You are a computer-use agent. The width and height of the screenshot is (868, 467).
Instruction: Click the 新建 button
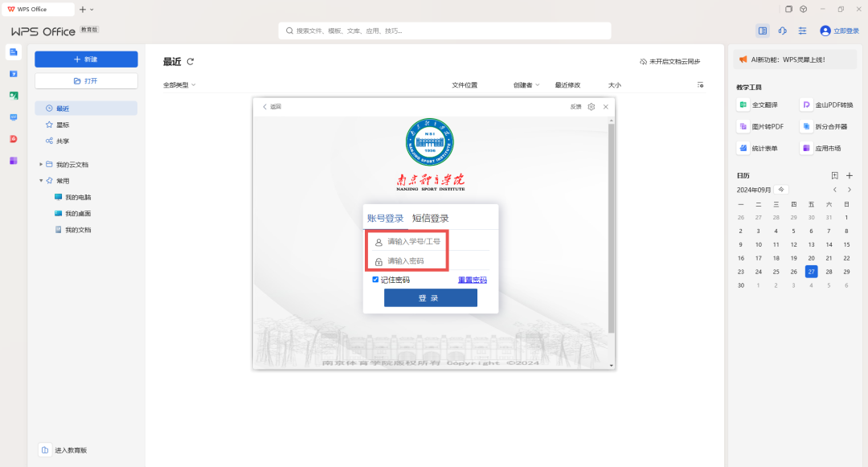[x=86, y=59]
